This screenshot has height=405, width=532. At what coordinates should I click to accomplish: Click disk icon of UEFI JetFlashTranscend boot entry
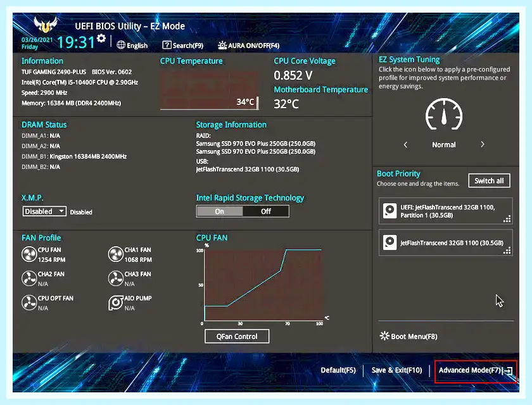pyautogui.click(x=389, y=211)
